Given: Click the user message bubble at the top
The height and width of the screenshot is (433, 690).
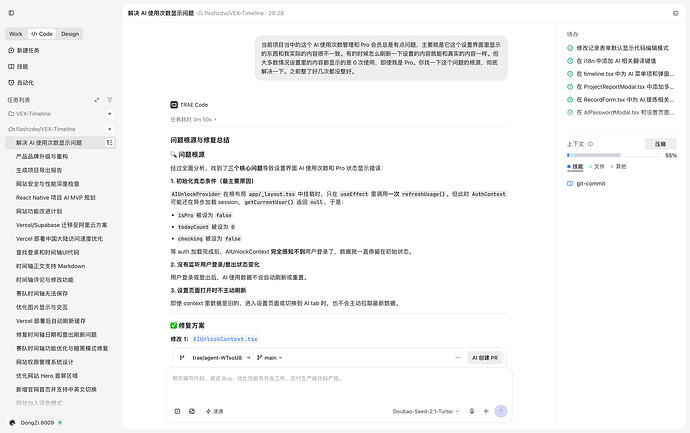Looking at the screenshot, I should point(381,58).
